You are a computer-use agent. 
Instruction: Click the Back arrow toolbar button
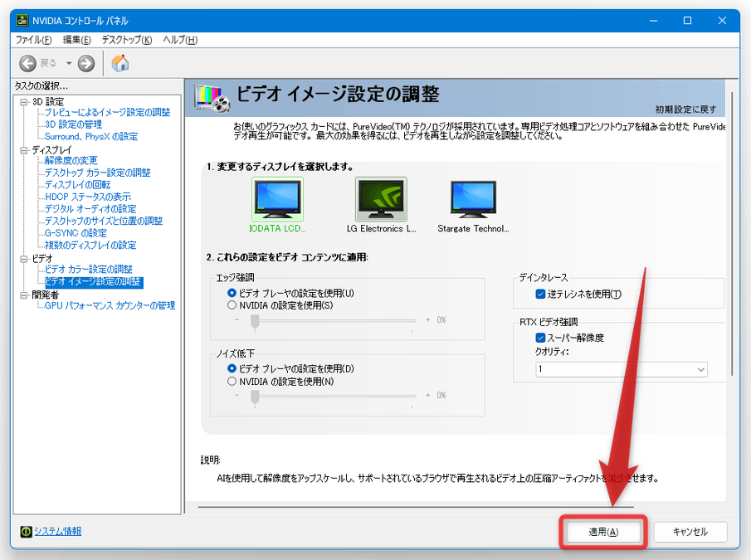click(x=27, y=63)
